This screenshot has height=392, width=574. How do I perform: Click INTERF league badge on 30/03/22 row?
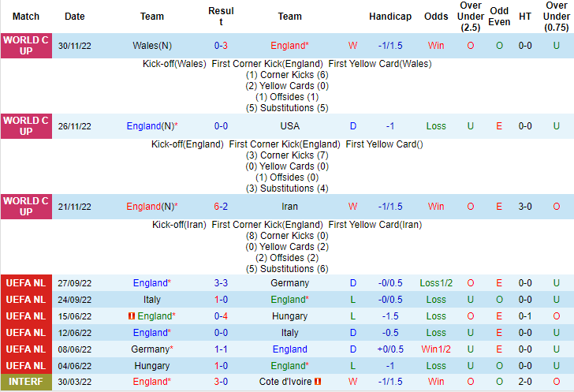(26, 382)
